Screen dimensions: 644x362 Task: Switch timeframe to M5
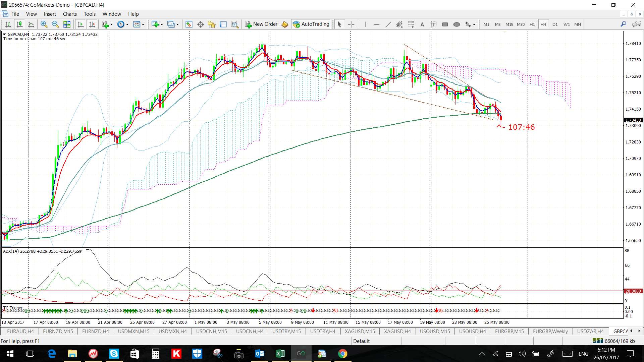(498, 24)
